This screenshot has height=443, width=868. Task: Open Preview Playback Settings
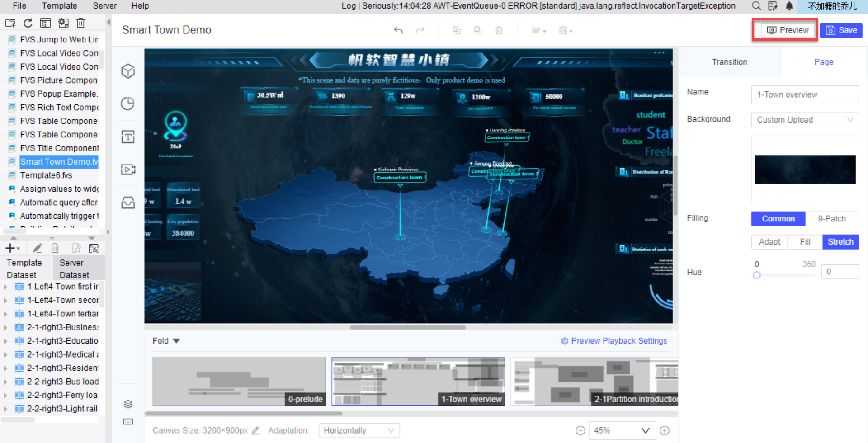coord(613,340)
